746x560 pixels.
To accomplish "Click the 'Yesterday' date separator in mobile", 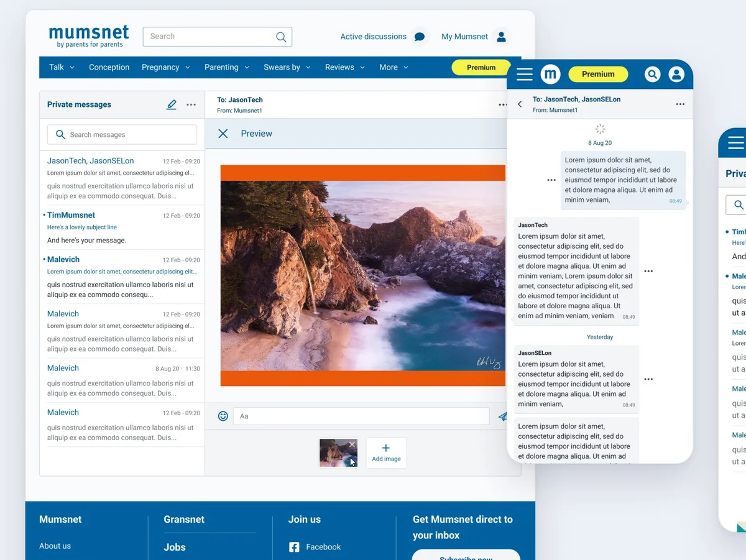I will pos(600,337).
